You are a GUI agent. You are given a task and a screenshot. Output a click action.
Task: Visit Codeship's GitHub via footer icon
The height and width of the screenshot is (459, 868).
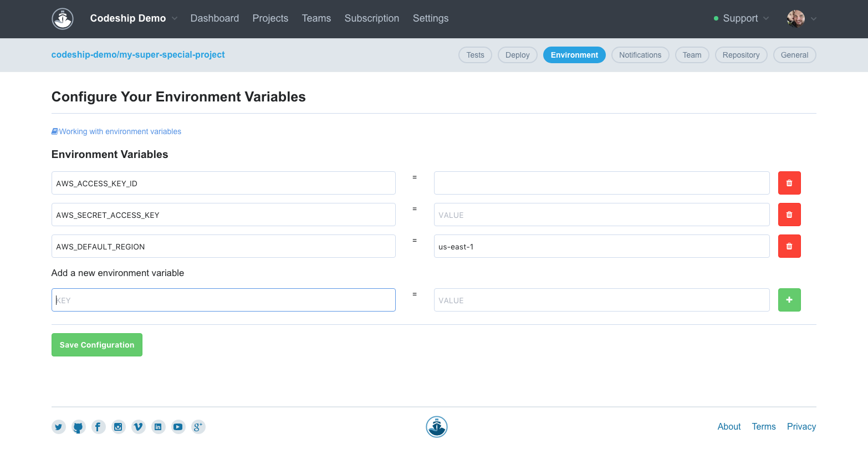click(78, 427)
